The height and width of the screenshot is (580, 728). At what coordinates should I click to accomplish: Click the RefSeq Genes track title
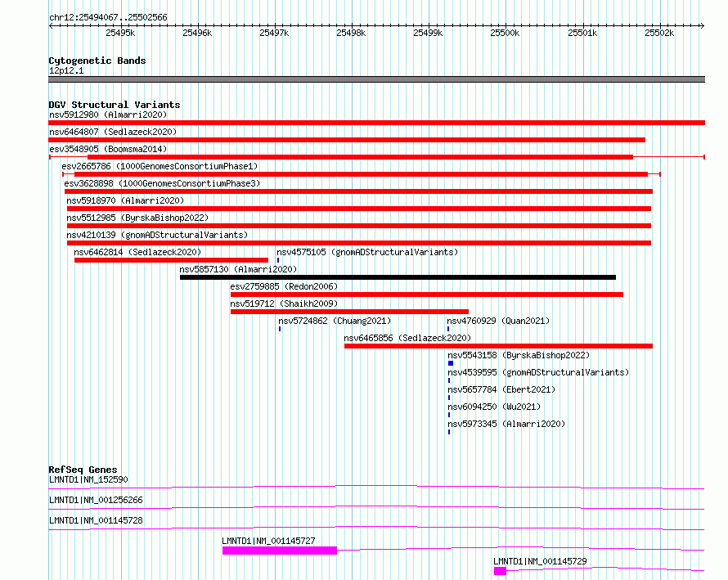click(83, 470)
